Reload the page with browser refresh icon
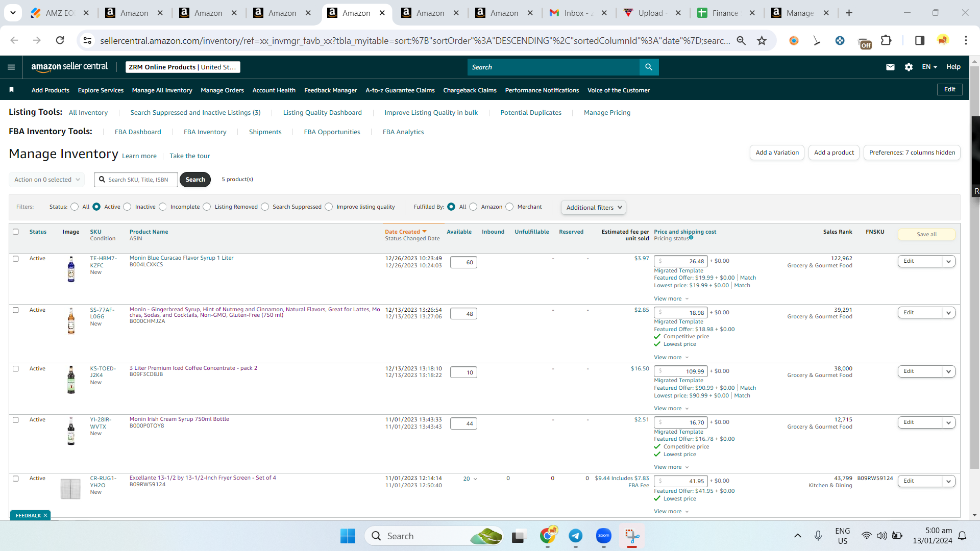This screenshot has height=551, width=980. (x=60, y=40)
